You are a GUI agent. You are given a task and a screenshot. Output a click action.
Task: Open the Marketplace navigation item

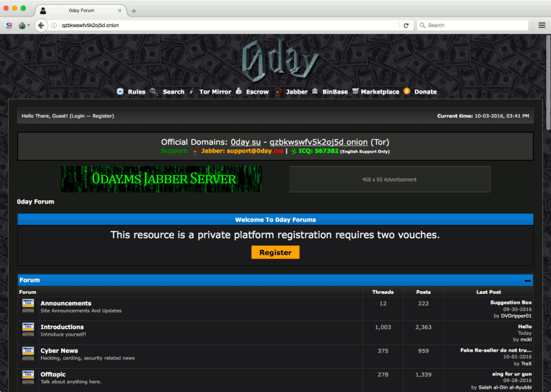tap(380, 92)
